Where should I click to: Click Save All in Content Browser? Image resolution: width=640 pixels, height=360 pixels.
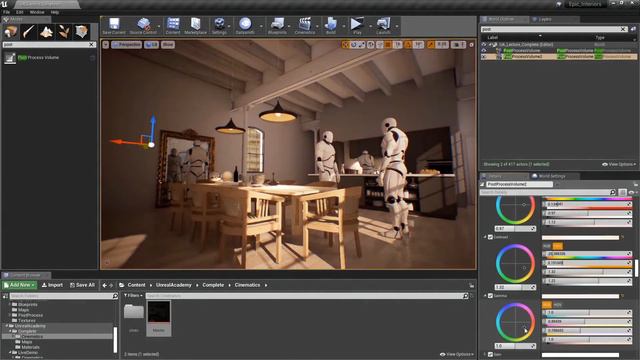tap(82, 285)
